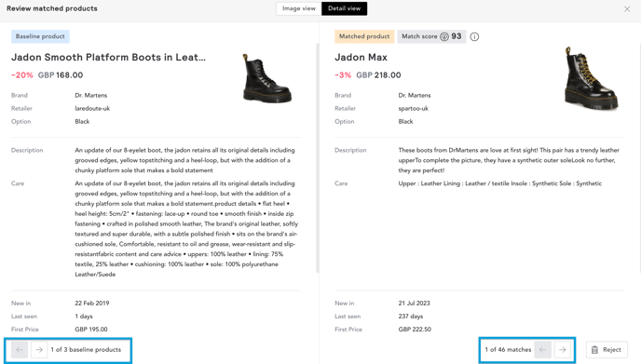Viewport: 641px width, 364px height.
Task: Click the spartoo-uk retailer value
Action: coord(414,108)
